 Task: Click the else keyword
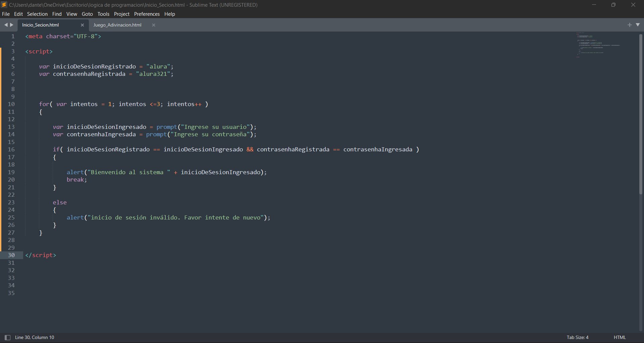[60, 202]
